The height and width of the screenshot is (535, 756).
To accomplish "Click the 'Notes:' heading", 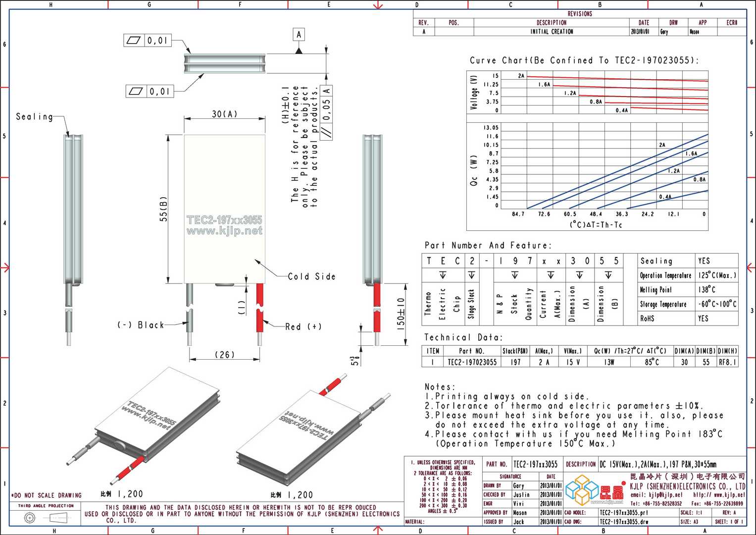I will (x=440, y=387).
